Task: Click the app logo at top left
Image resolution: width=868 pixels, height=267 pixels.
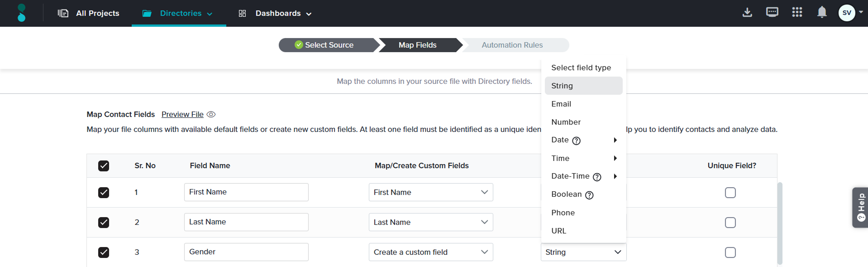Action: [21, 13]
